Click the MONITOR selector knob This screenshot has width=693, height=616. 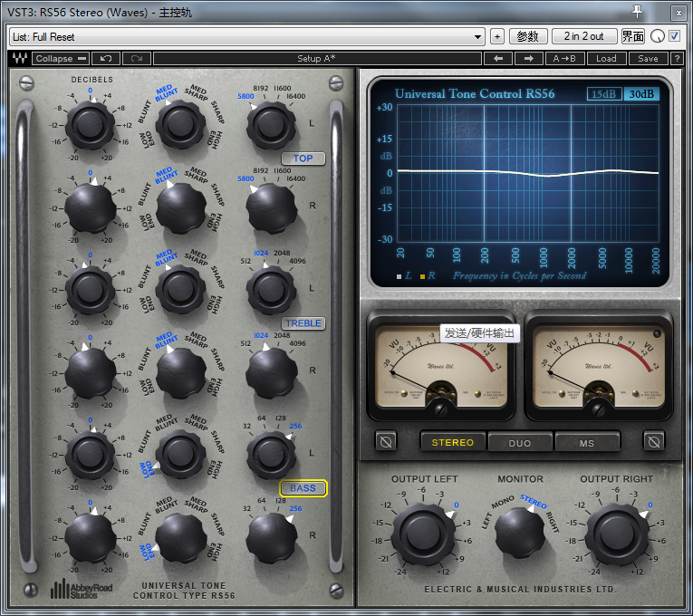520,532
